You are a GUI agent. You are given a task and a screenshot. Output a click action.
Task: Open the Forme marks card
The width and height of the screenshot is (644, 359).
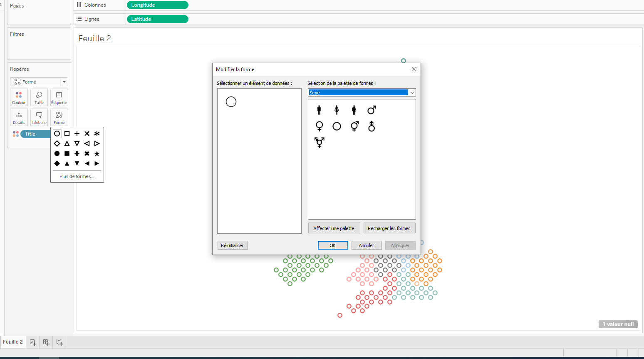[x=59, y=117]
